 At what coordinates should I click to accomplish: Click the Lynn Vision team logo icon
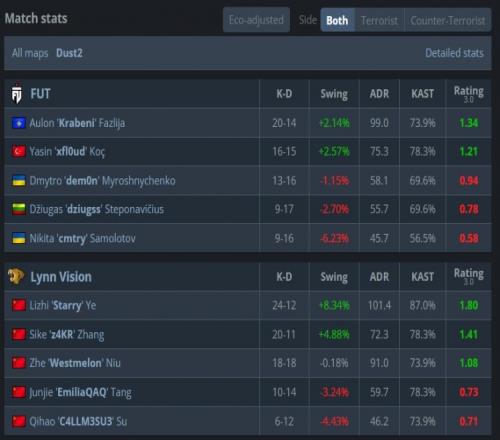tap(16, 276)
